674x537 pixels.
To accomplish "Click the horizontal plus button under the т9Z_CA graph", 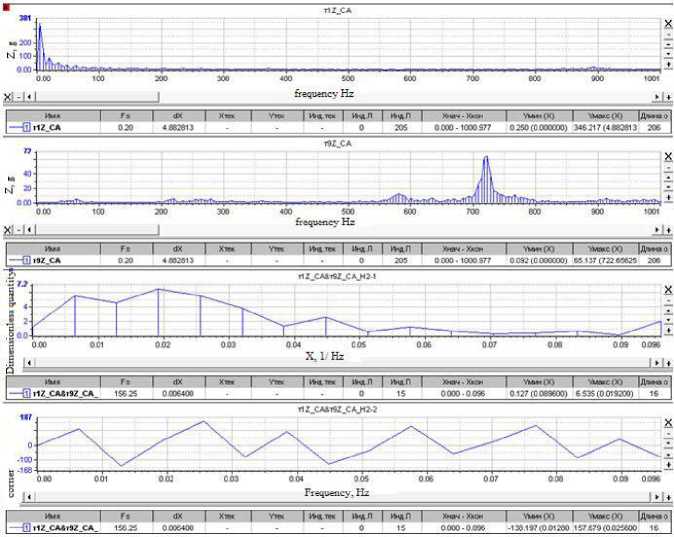I will coord(668,230).
